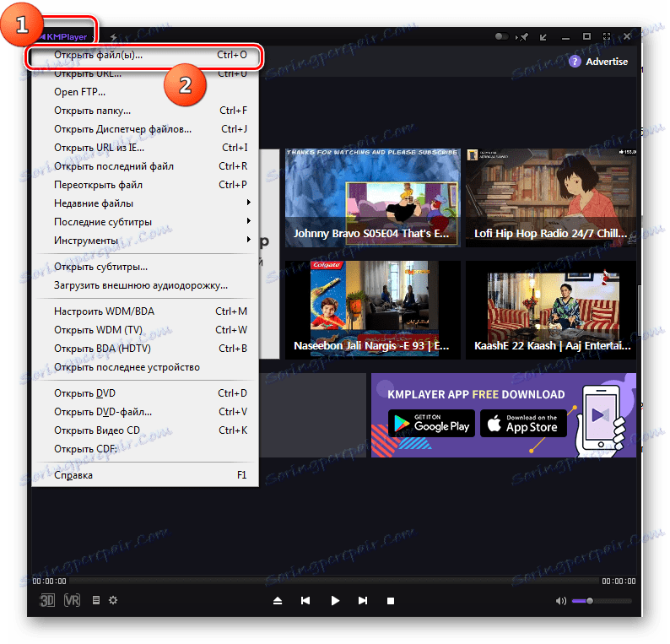Expand the Последние субтитры submenu

pyautogui.click(x=145, y=222)
